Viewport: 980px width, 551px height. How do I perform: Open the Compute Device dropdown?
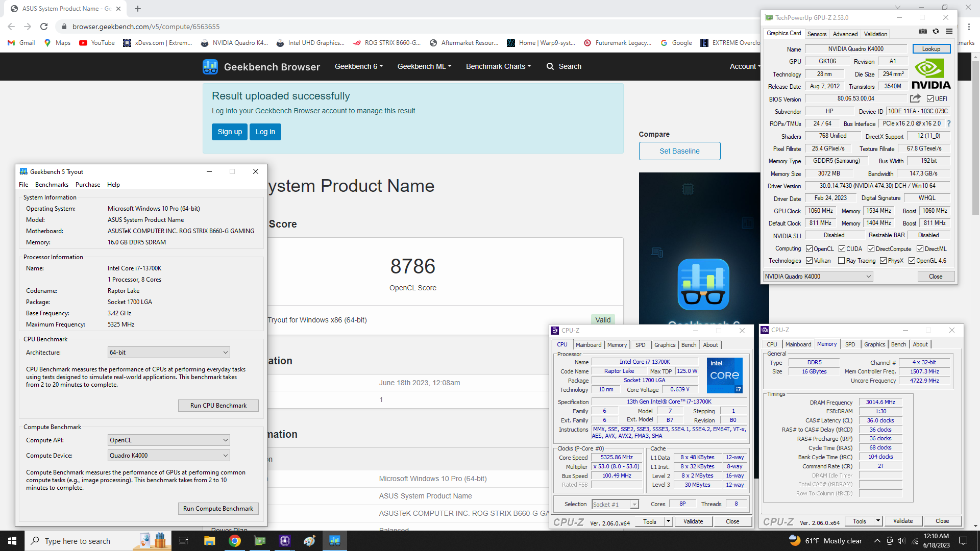[x=169, y=456]
